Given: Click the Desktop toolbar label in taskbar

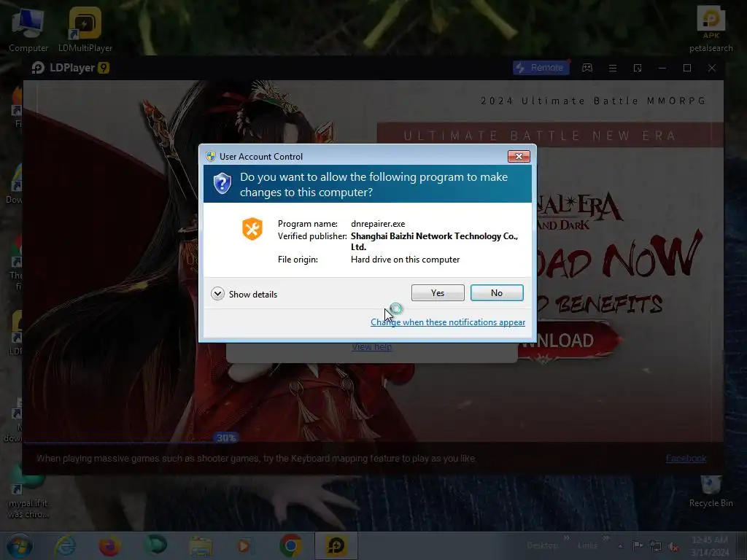Looking at the screenshot, I should (x=542, y=545).
